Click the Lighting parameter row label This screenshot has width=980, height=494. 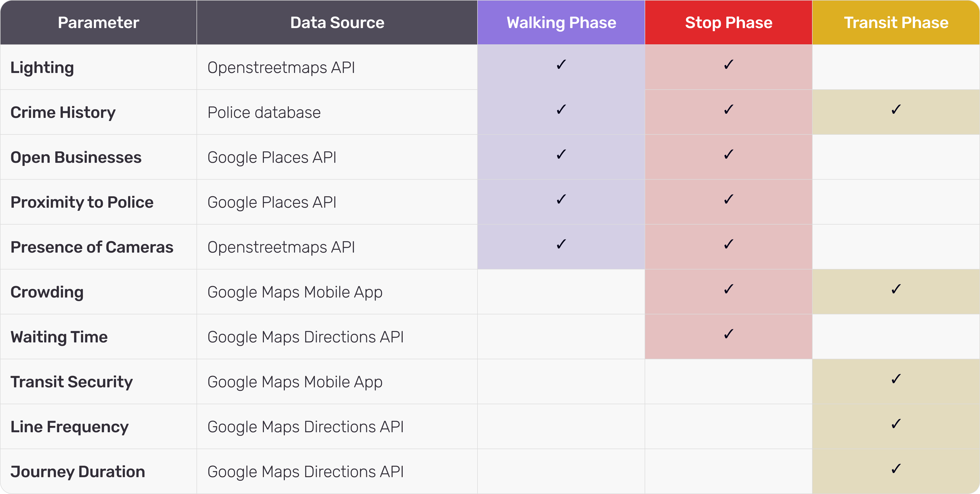42,68
